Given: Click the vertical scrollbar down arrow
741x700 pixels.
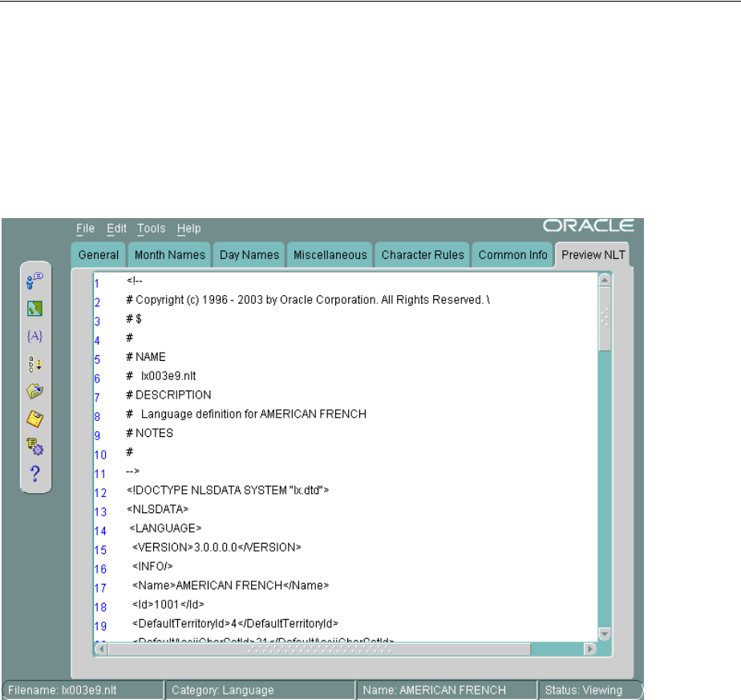Looking at the screenshot, I should click(x=605, y=633).
